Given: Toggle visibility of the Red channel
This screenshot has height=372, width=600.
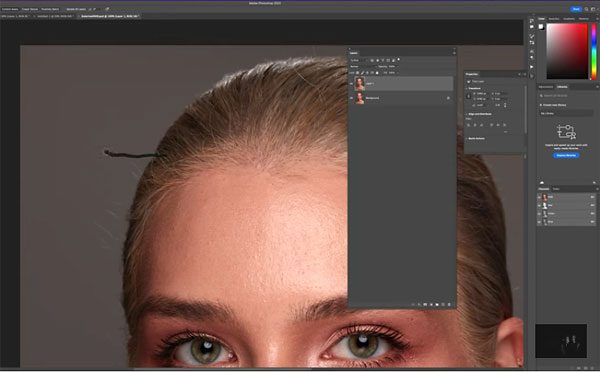Looking at the screenshot, I should tap(539, 206).
